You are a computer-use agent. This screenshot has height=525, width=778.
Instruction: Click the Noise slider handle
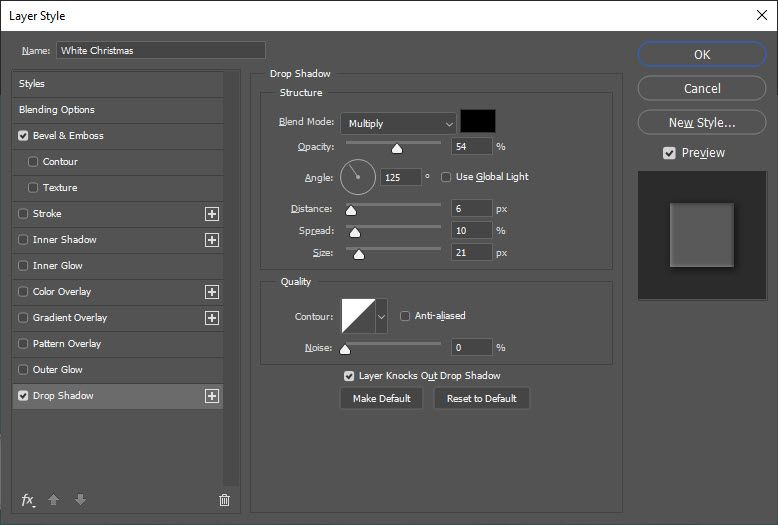[345, 349]
